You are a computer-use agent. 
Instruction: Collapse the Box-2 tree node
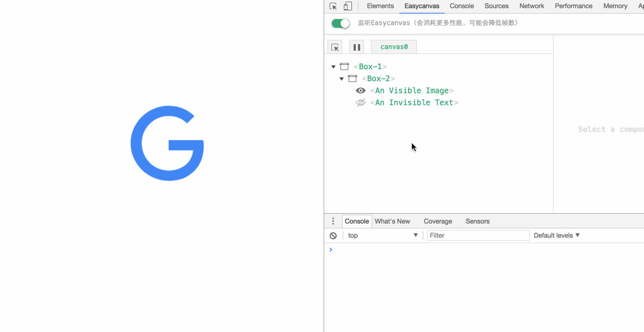tap(342, 79)
